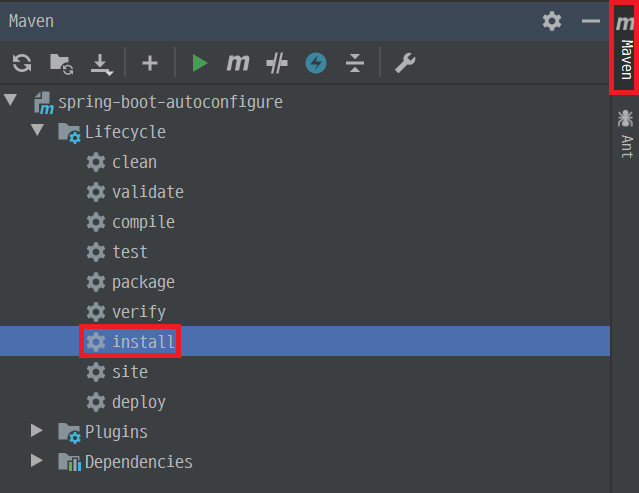Click gear icon beside verify
The height and width of the screenshot is (493, 639).
96,312
